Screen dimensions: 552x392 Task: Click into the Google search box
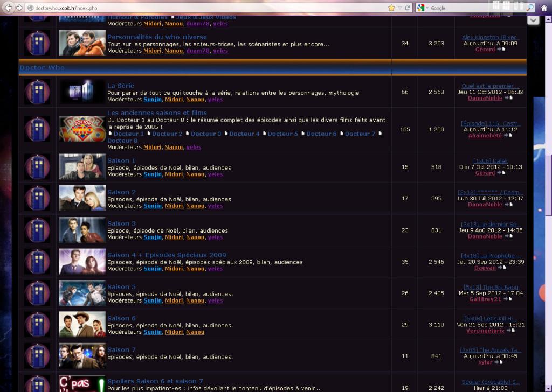[x=477, y=8]
